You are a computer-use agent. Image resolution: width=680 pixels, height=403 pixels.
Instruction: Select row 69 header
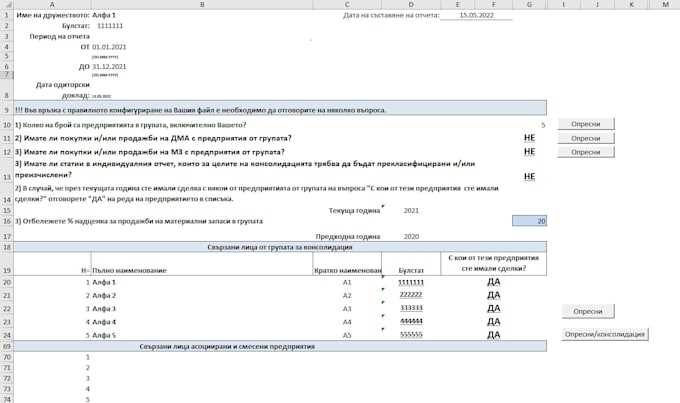7,347
